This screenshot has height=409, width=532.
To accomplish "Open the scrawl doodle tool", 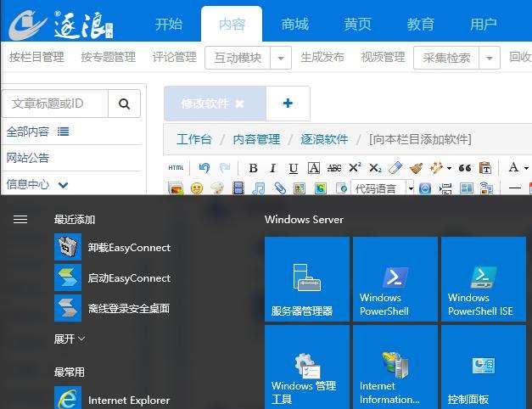I will pos(217,188).
